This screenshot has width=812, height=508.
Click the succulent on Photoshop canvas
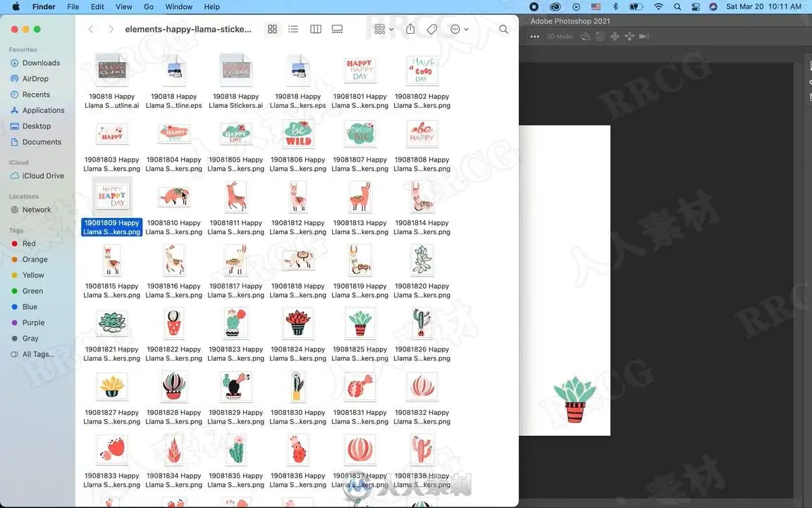[574, 399]
